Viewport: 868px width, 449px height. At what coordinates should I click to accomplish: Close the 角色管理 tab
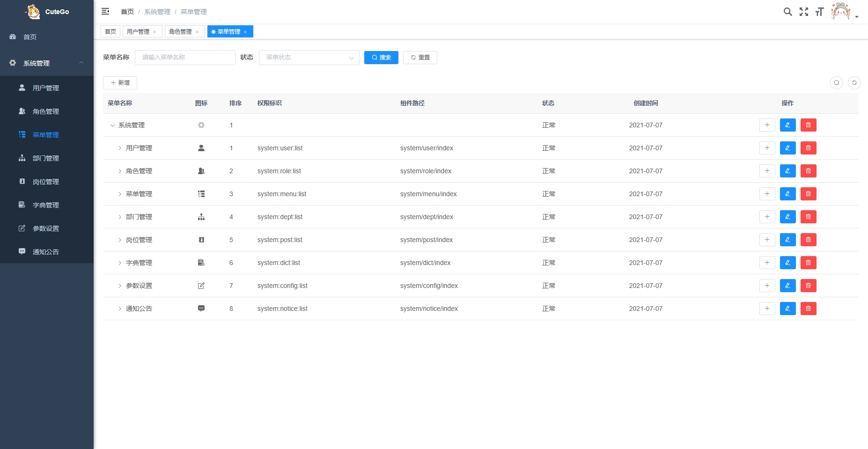tap(197, 32)
